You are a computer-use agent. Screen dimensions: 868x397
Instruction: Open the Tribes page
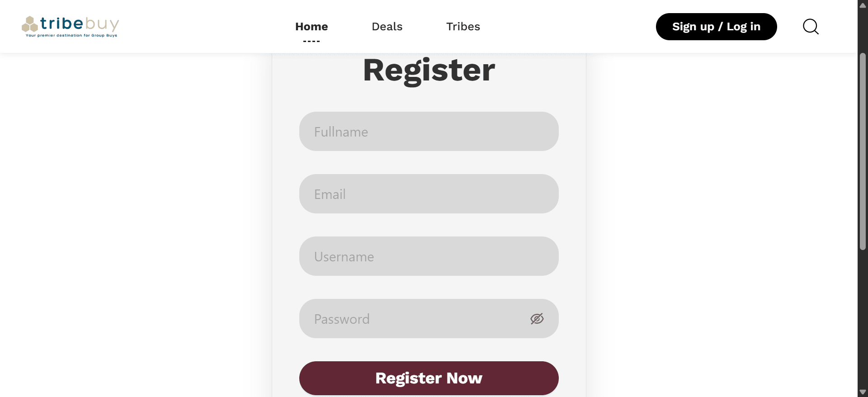(x=463, y=27)
